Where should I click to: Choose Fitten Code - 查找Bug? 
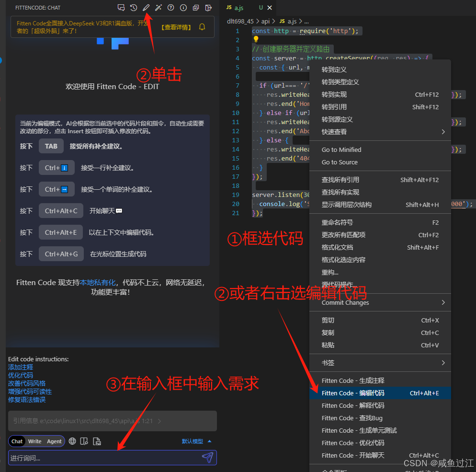380,418
